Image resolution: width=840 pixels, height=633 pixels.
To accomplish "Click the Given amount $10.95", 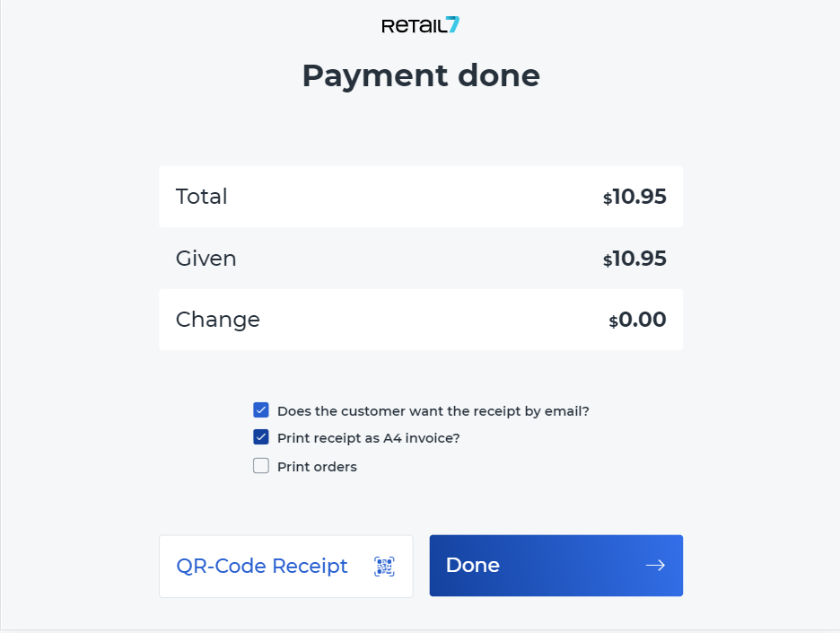I will (x=634, y=259).
